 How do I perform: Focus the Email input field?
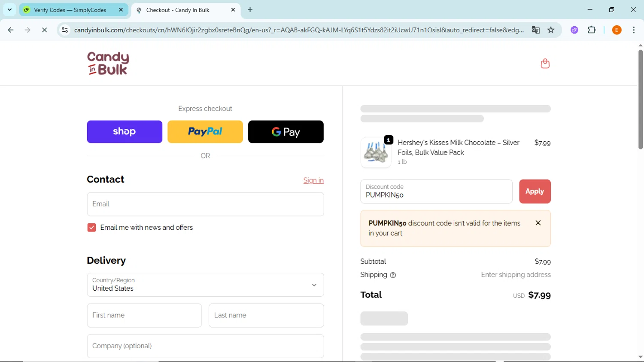(205, 204)
